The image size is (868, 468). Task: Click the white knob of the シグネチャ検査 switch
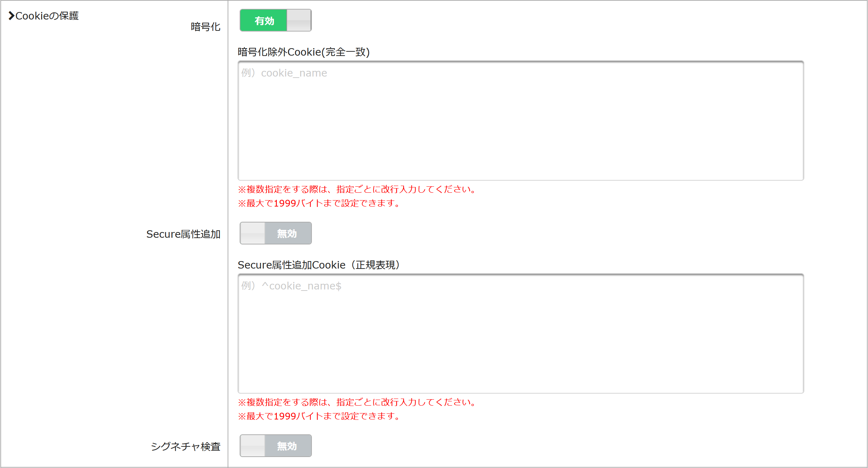point(252,446)
